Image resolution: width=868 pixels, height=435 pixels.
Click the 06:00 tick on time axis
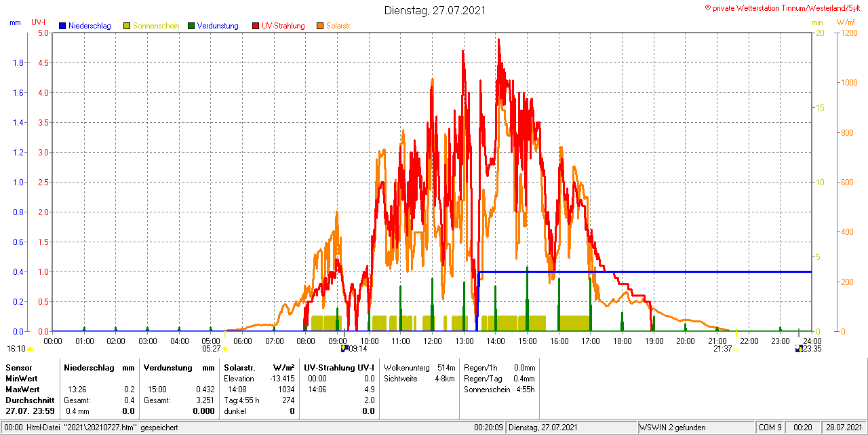point(242,341)
